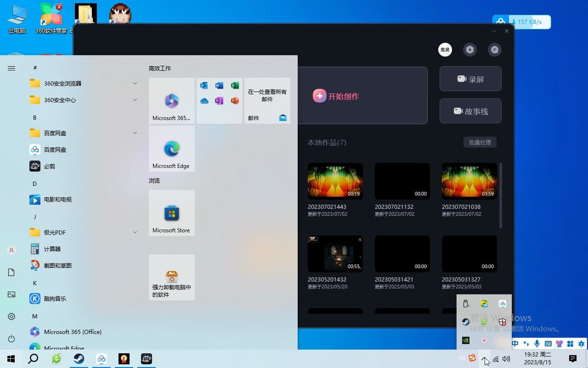
Task: Open the 百度网盘 app entry under B
Action: pyautogui.click(x=83, y=149)
